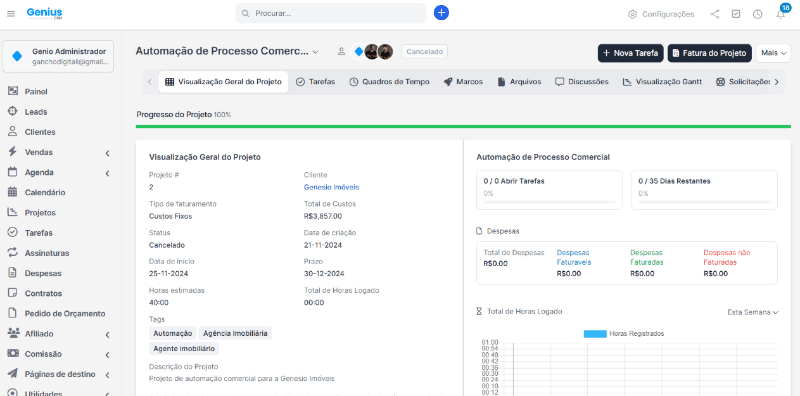Click the project members person icon
The width and height of the screenshot is (800, 396).
click(341, 52)
